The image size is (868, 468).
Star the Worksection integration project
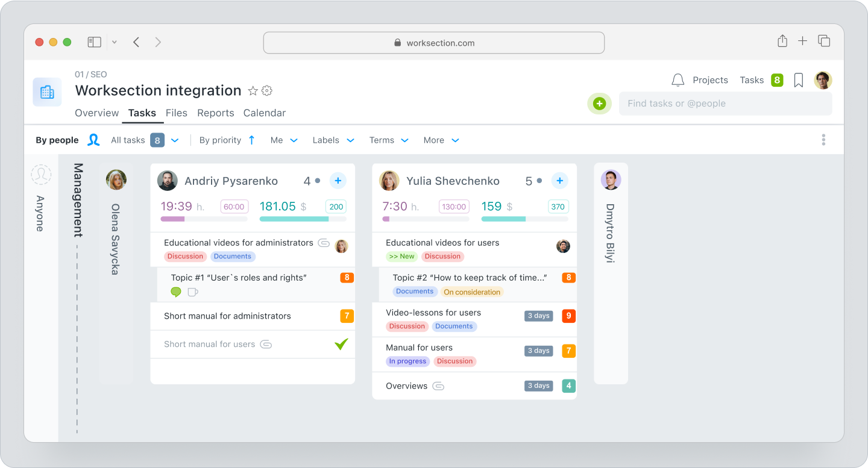(253, 90)
